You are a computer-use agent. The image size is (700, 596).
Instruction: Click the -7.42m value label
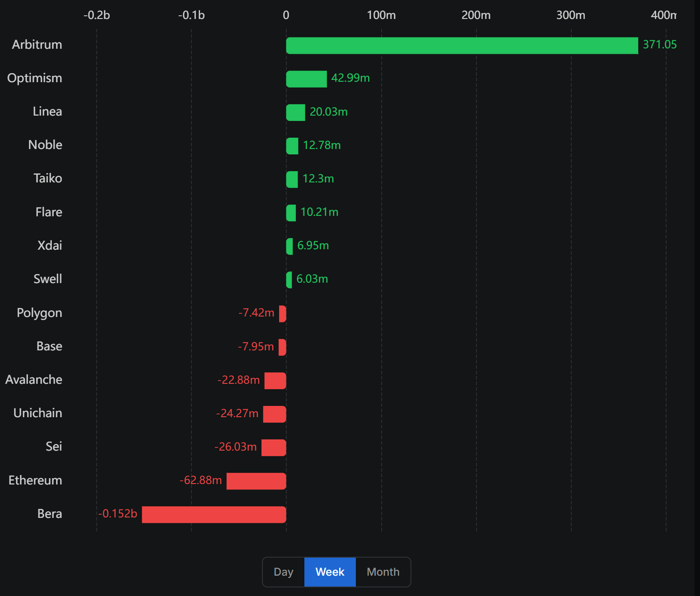click(257, 313)
